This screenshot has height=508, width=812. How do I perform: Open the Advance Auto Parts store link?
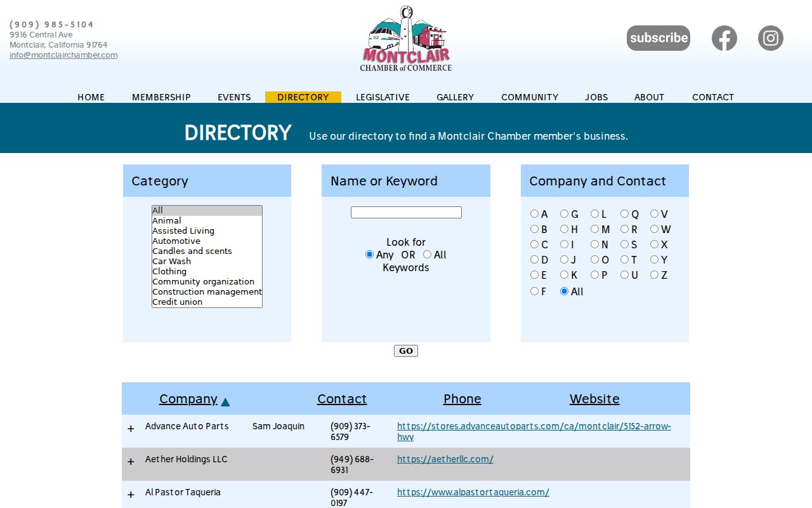(x=534, y=431)
